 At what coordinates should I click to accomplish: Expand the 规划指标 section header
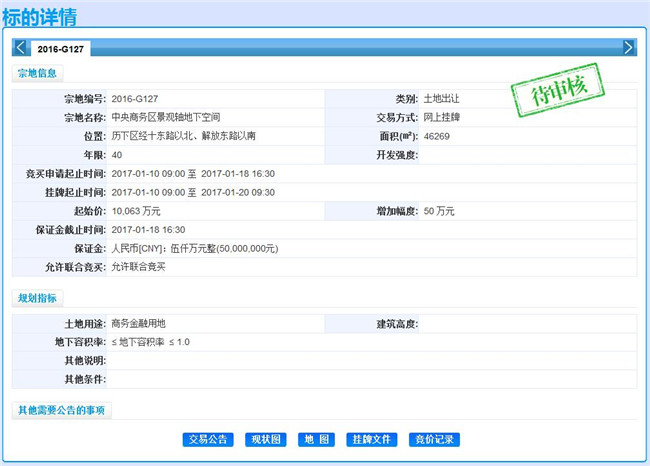click(39, 299)
